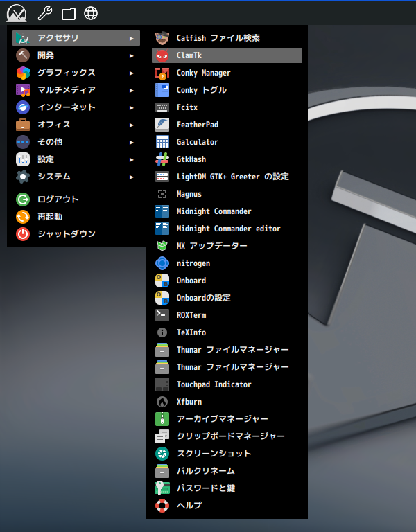The image size is (416, 532).
Task: Launch Onboardの設定 entry
Action: click(x=227, y=298)
